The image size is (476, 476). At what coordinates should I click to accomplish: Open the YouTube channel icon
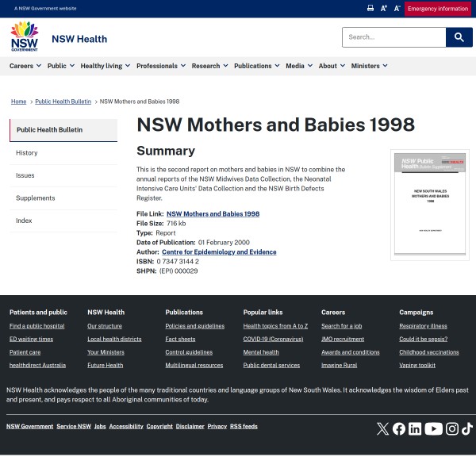(x=433, y=428)
